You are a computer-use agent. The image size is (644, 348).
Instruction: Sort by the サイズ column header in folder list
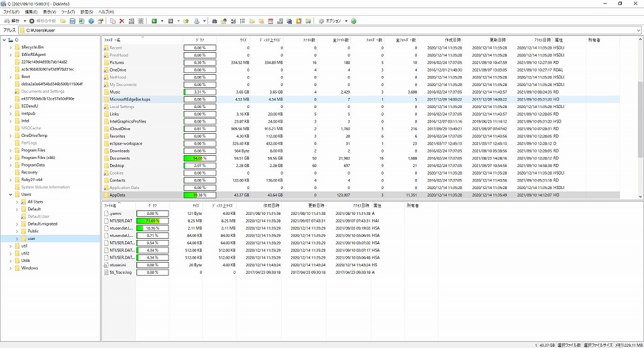pos(233,40)
